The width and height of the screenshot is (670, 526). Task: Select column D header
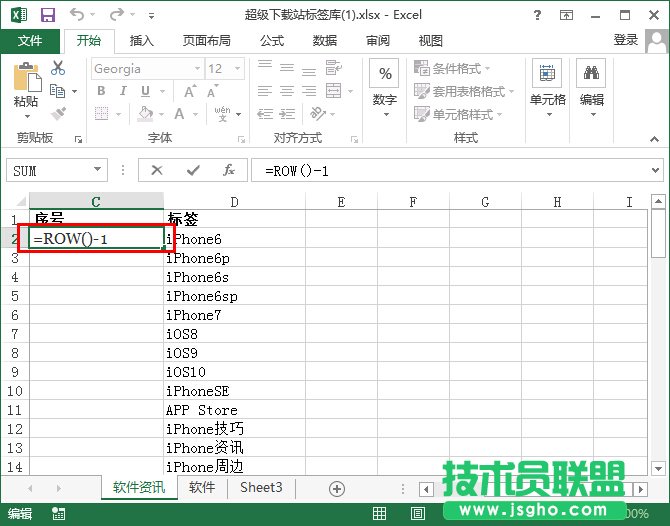234,202
